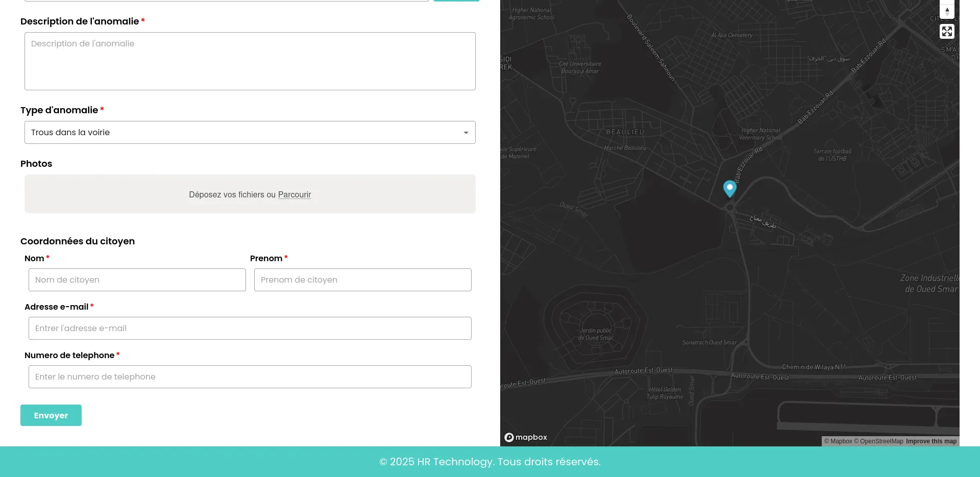This screenshot has height=477, width=980.
Task: Click the Numero de telephone input field
Action: (250, 376)
